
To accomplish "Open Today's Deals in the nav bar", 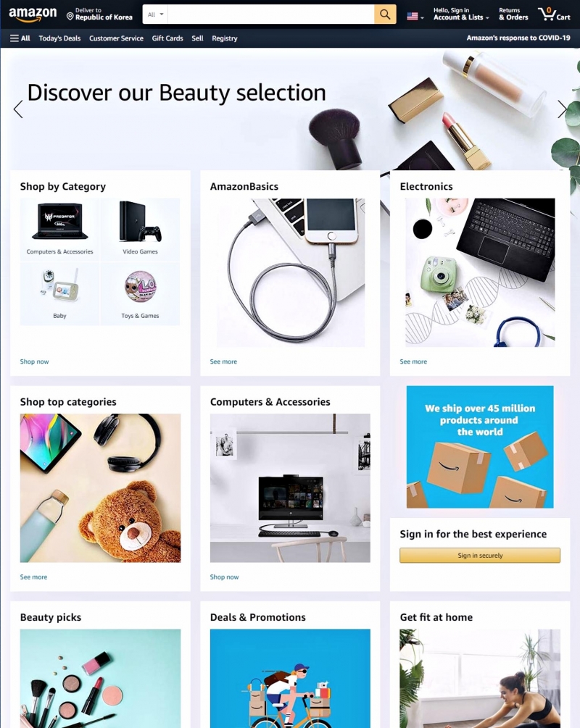I will 59,38.
